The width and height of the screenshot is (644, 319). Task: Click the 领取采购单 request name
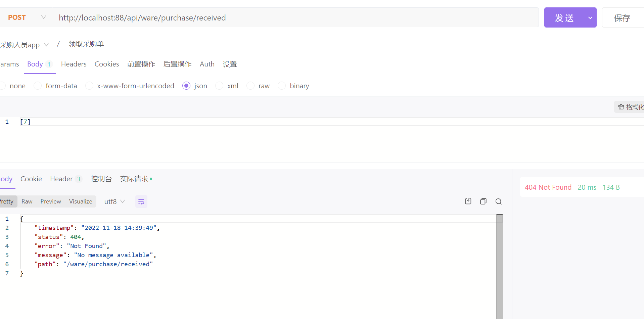86,44
